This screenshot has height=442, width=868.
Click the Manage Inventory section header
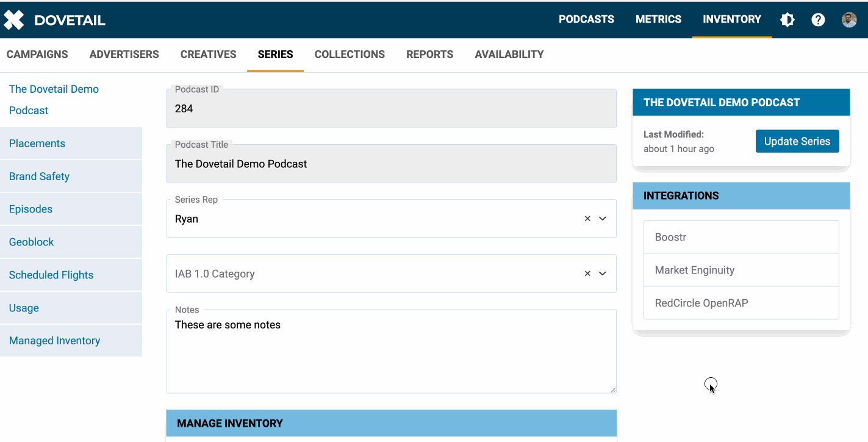[391, 423]
